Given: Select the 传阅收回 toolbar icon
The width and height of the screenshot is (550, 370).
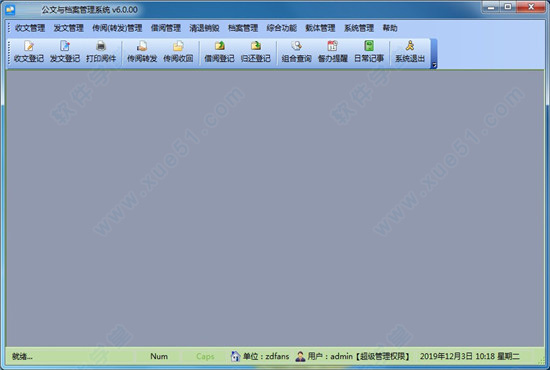Looking at the screenshot, I should tap(178, 52).
